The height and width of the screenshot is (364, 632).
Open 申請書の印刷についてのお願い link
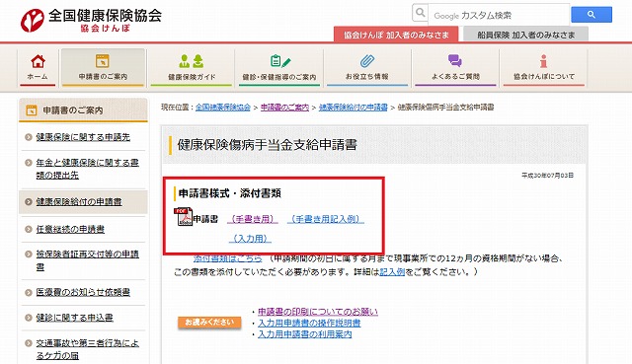click(x=318, y=312)
